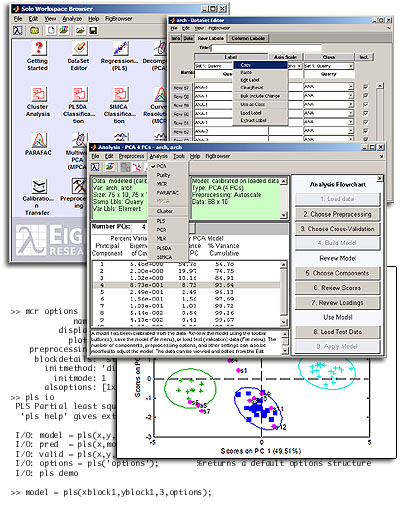Click lambda icon in Analysis window toolbar
The height and width of the screenshot is (507, 405).
95,167
